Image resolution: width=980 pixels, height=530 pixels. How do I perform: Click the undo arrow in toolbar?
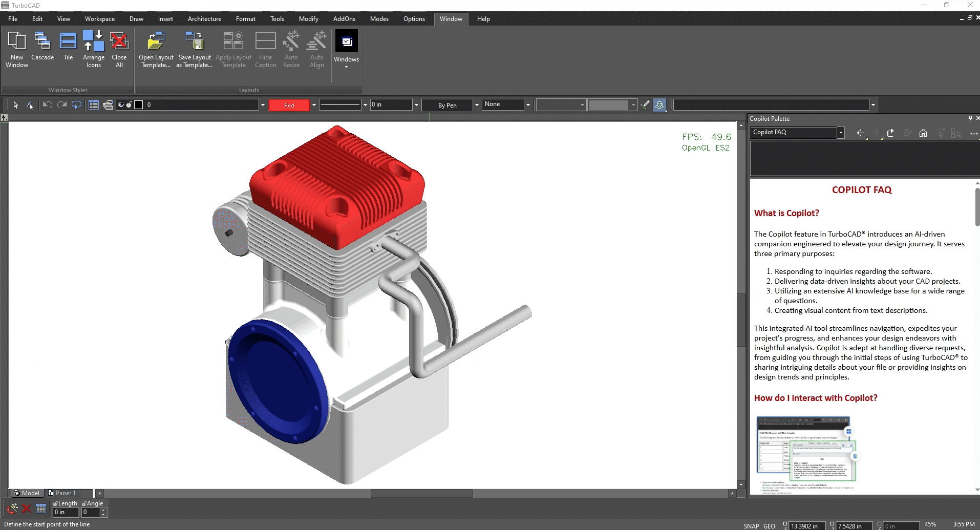click(x=47, y=104)
